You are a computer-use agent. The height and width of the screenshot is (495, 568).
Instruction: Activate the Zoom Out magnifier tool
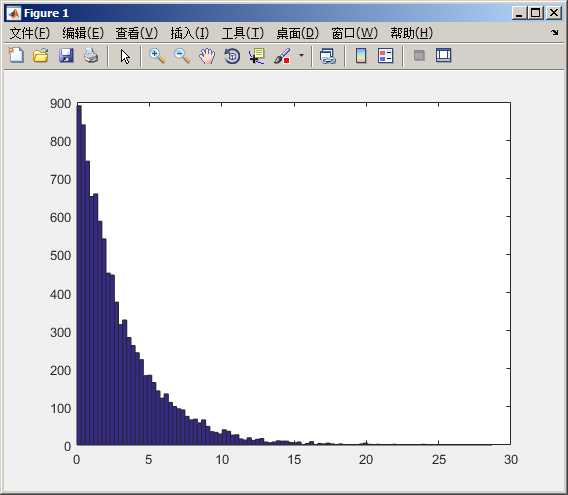click(182, 56)
